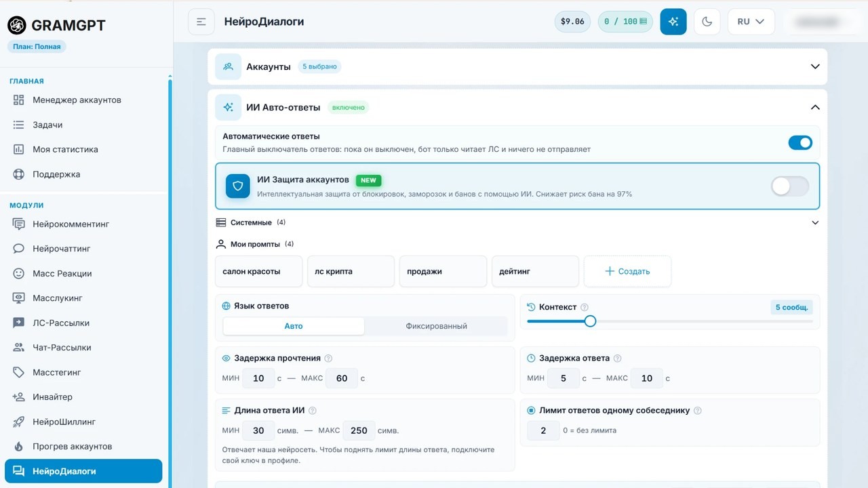Collapse the ИИ Авто-ответы section chevron
The image size is (868, 488).
pos(815,107)
